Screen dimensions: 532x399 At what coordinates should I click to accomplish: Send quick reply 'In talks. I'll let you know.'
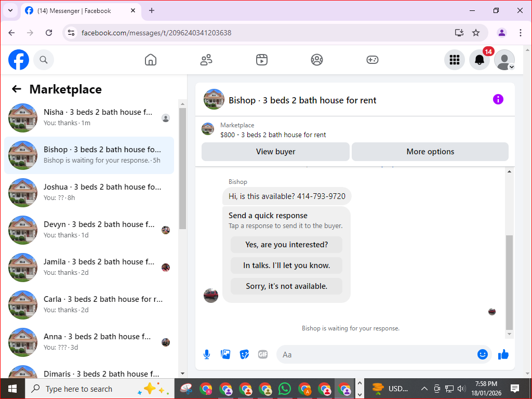[x=286, y=265]
